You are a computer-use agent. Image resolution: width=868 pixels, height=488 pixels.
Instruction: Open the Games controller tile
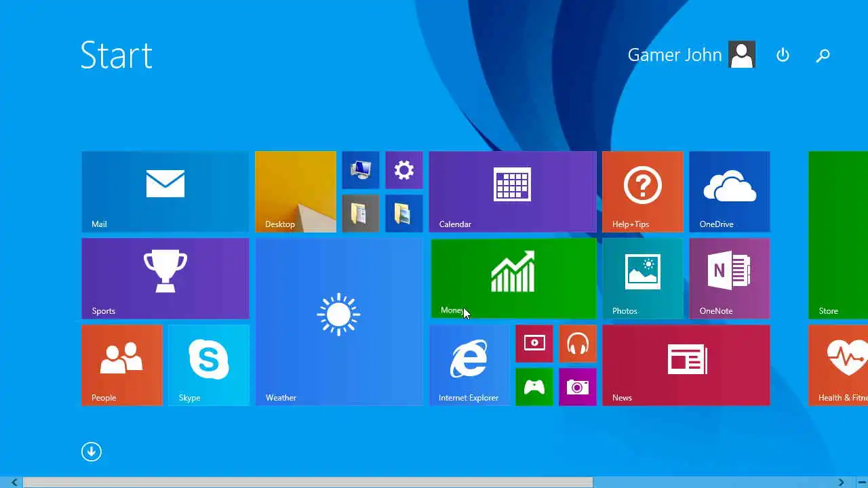(534, 387)
